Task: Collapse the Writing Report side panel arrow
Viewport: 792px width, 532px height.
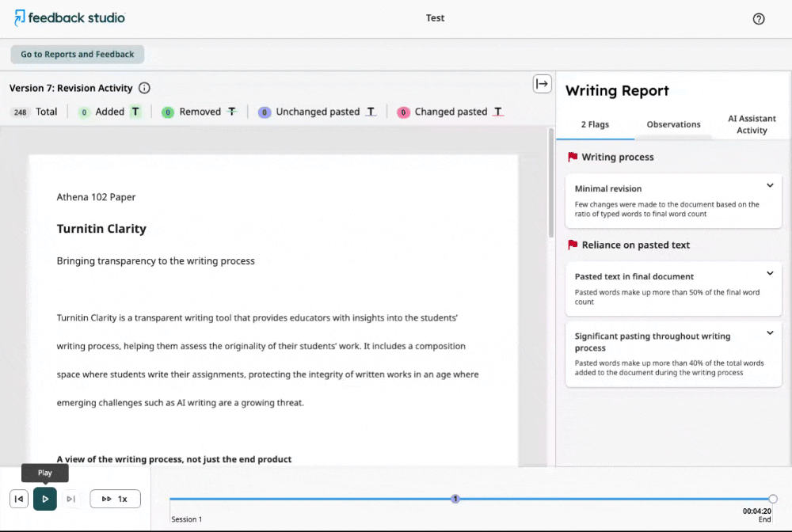Action: [x=542, y=84]
